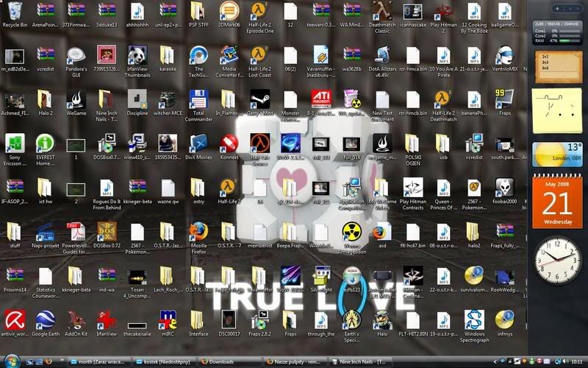Open the VentriloMIX shortcut
Image resolution: width=588 pixels, height=368 pixels.
[x=505, y=54]
